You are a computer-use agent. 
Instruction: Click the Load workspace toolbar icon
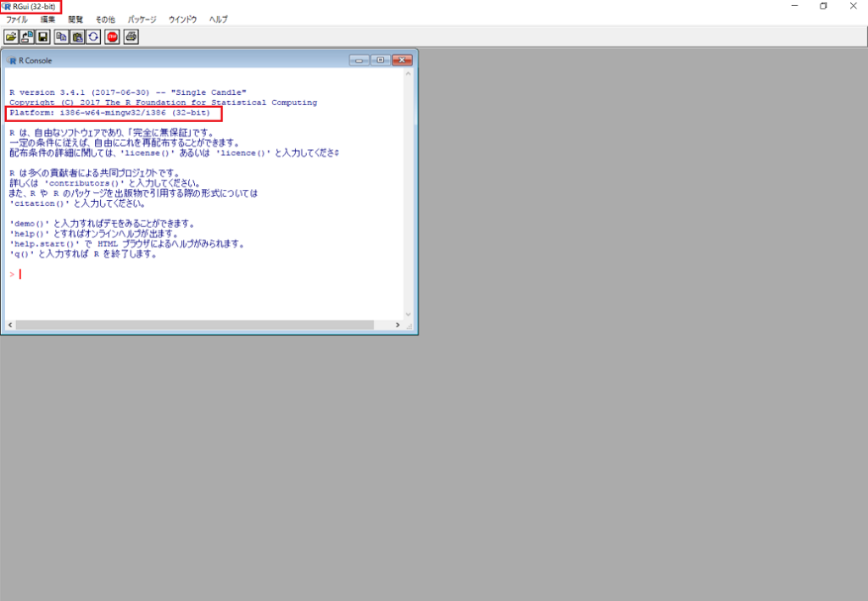27,36
